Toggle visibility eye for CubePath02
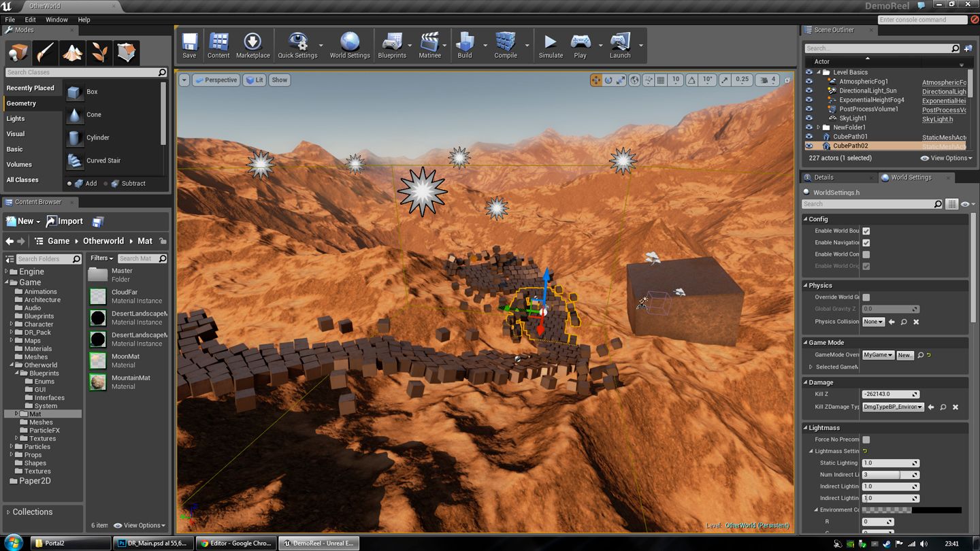The height and width of the screenshot is (551, 980). click(809, 146)
